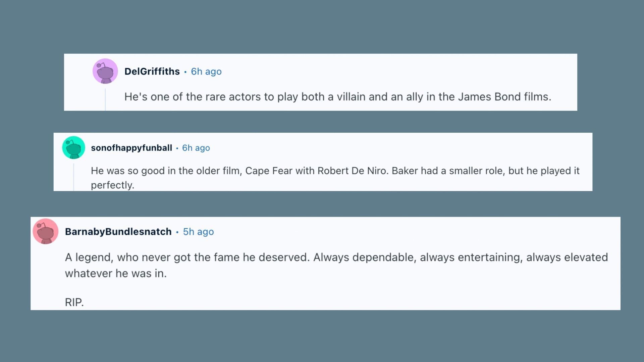Click sonofhappyfunball's green Snoo avatar
This screenshot has height=362, width=644.
[x=73, y=147]
